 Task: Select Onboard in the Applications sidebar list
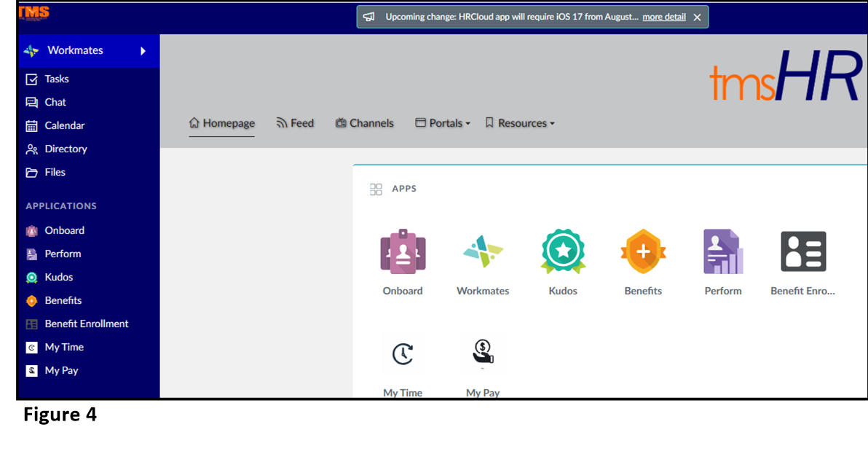pos(55,230)
